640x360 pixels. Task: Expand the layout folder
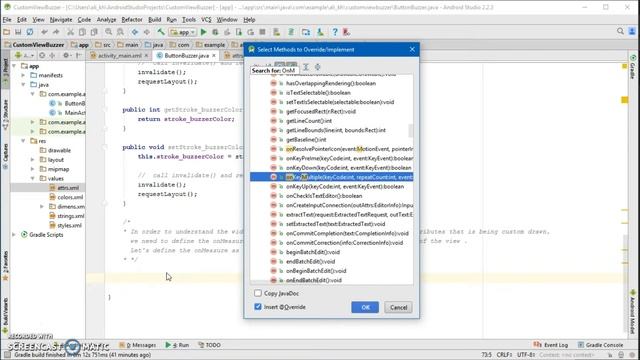(33, 160)
